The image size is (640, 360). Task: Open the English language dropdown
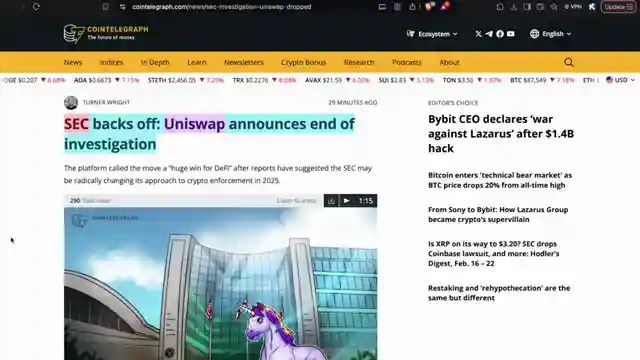[x=550, y=34]
